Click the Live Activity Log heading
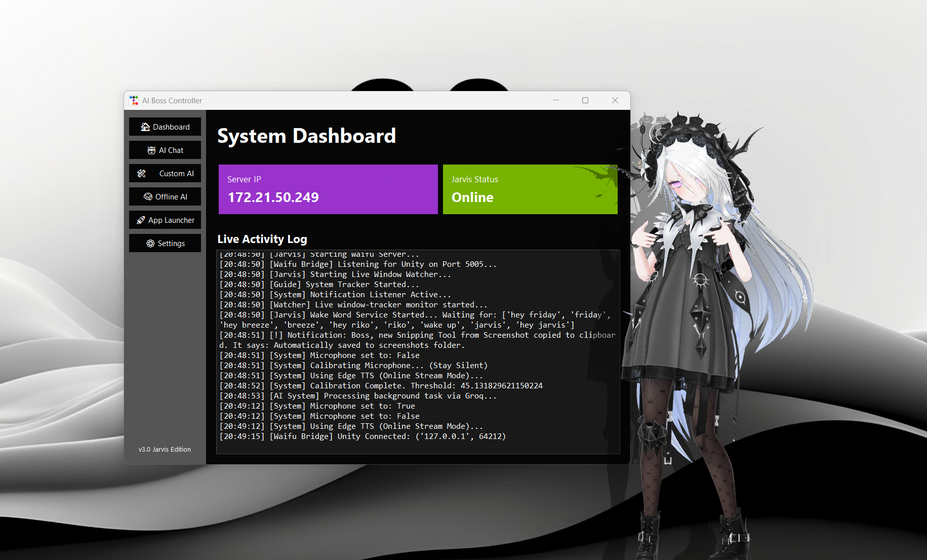 coord(262,239)
